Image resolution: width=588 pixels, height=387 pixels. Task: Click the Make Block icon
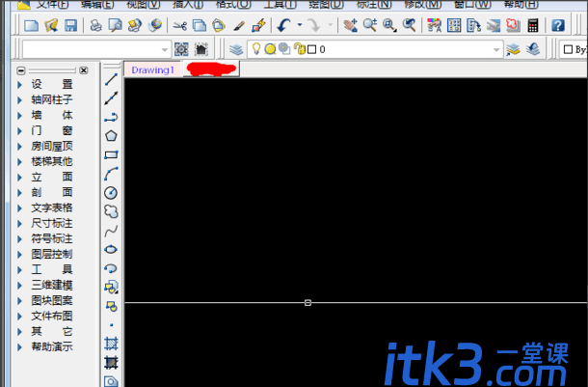(111, 306)
